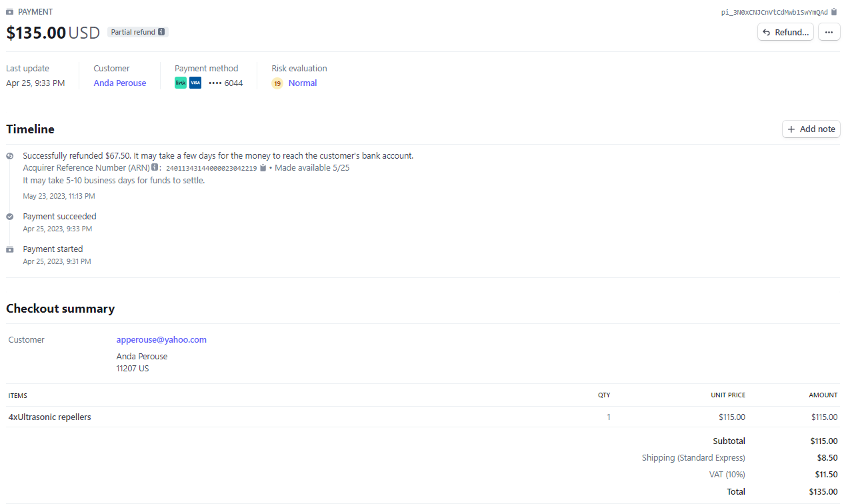This screenshot has height=504, width=854.
Task: Copy the payment ID with clipboard icon
Action: (834, 12)
